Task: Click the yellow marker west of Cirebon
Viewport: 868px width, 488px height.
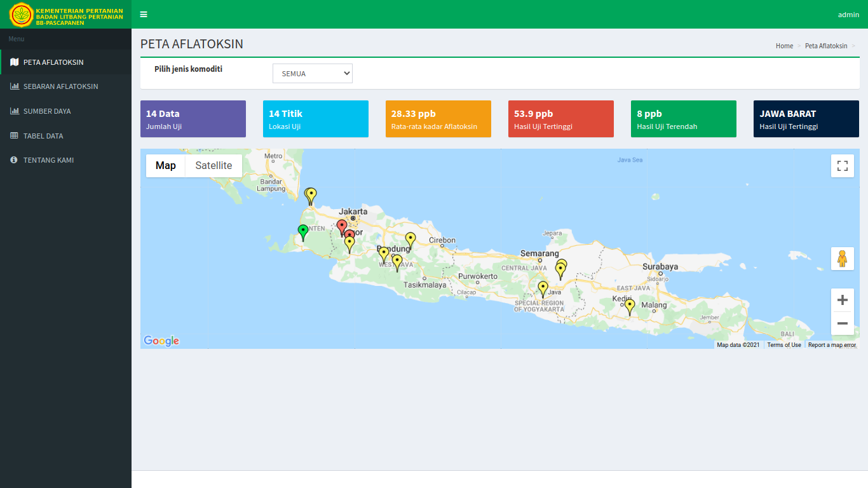Action: [410, 240]
